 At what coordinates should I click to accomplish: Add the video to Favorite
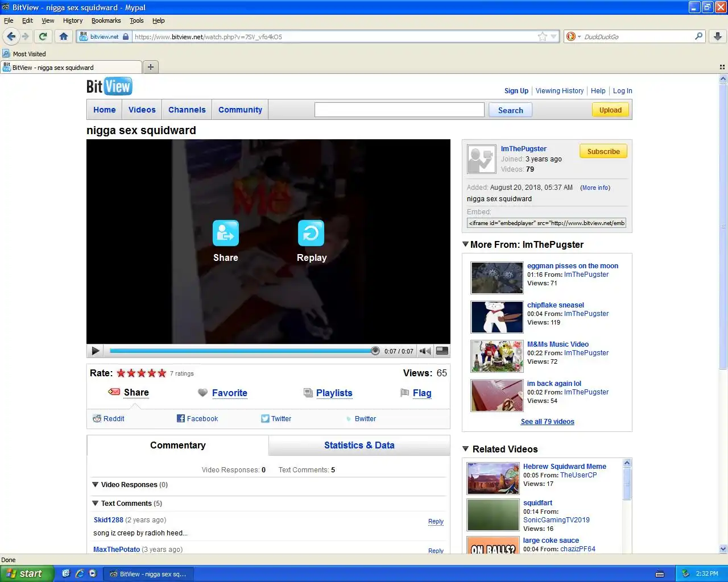[x=222, y=393]
